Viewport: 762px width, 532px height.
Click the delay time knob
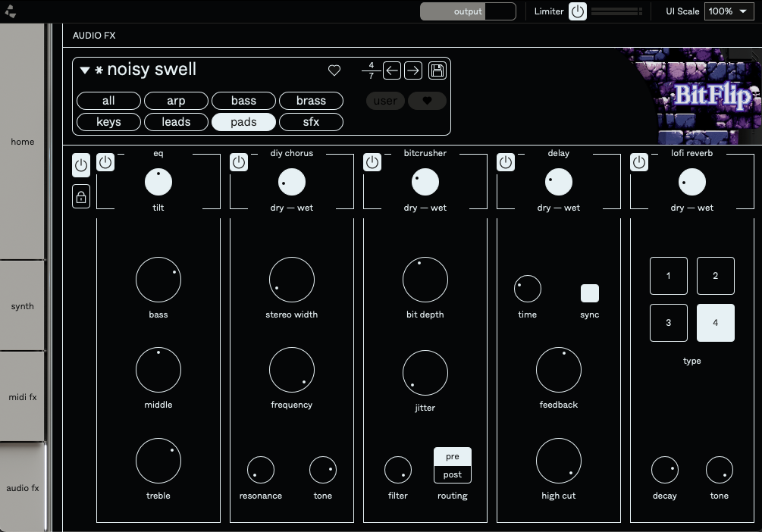[528, 289]
